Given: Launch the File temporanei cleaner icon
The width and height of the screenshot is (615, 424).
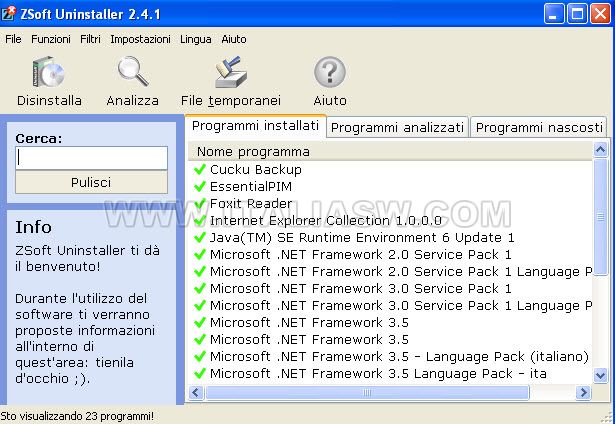Looking at the screenshot, I should click(231, 71).
